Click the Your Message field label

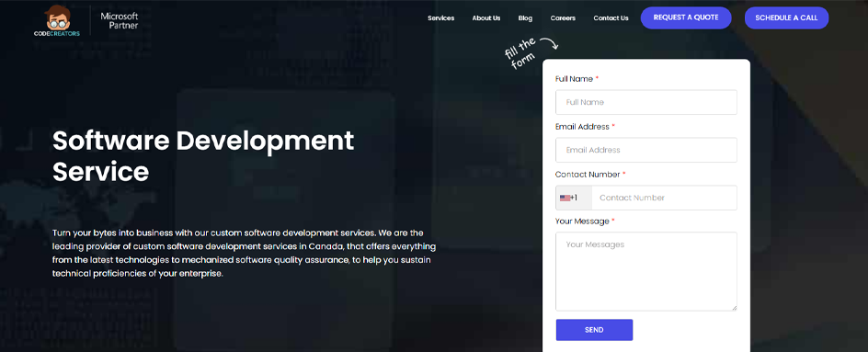click(x=585, y=221)
